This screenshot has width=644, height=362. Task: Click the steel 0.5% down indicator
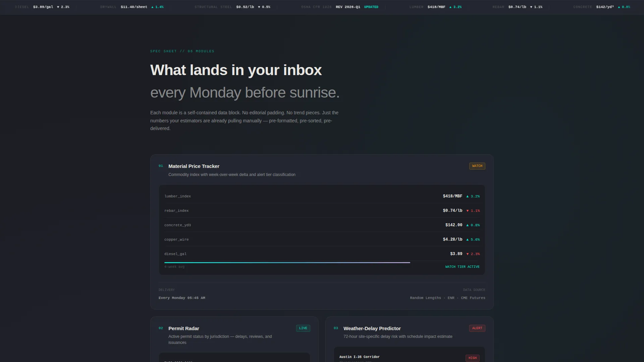click(264, 7)
